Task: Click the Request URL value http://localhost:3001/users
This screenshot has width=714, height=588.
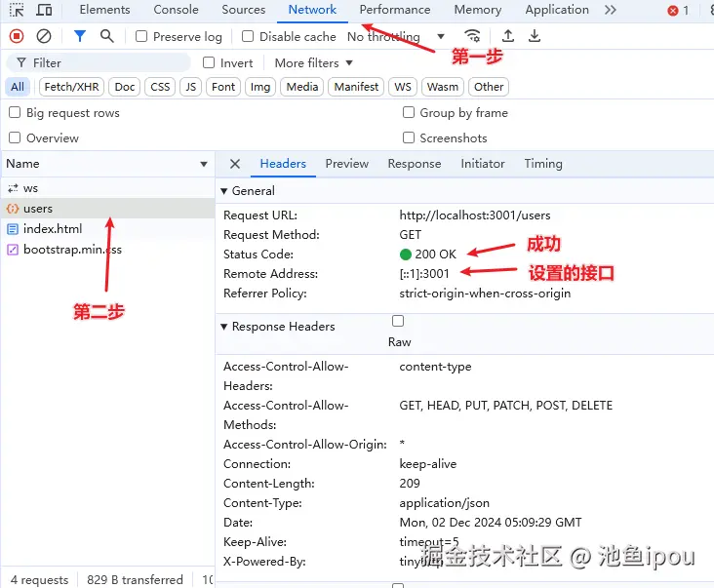Action: (x=475, y=216)
